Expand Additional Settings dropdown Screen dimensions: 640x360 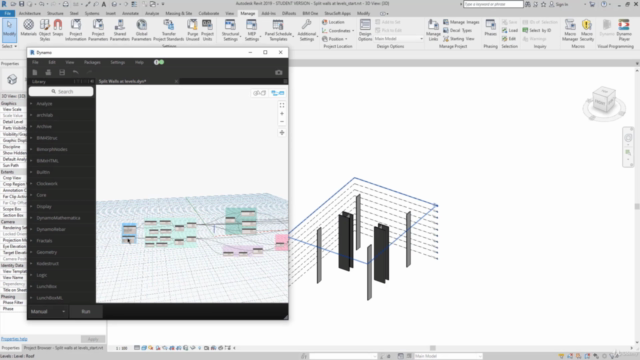tap(307, 37)
